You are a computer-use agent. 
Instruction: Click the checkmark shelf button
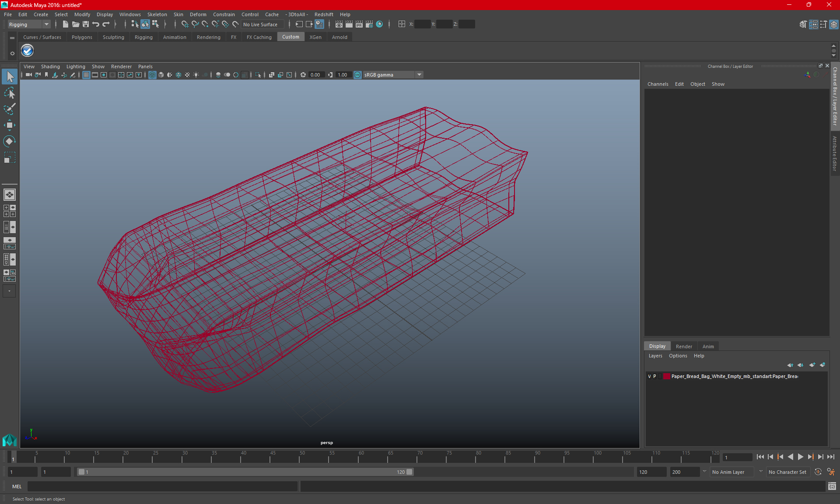tap(28, 51)
